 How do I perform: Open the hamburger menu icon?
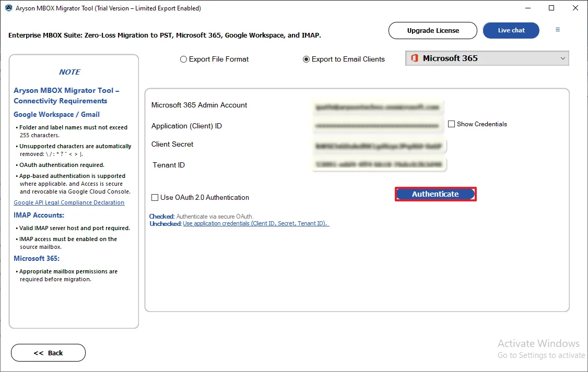tap(558, 30)
